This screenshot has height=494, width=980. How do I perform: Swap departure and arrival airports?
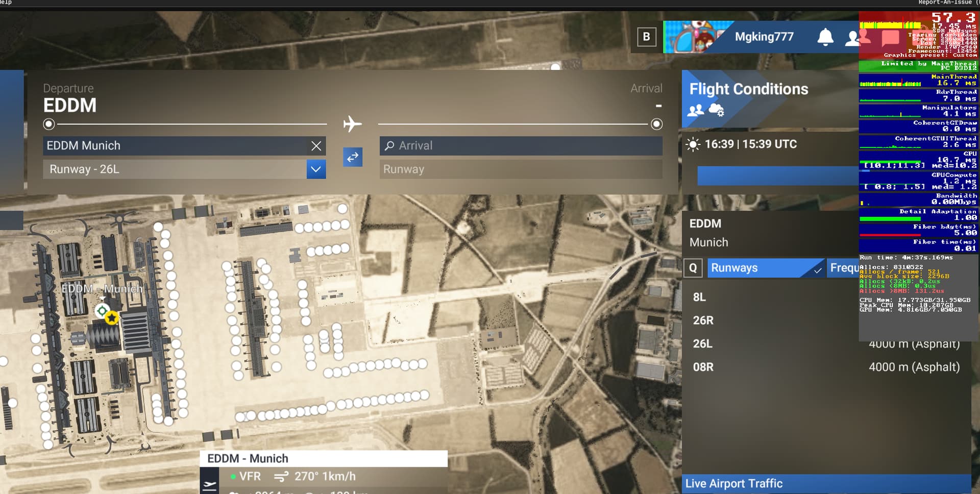click(353, 157)
